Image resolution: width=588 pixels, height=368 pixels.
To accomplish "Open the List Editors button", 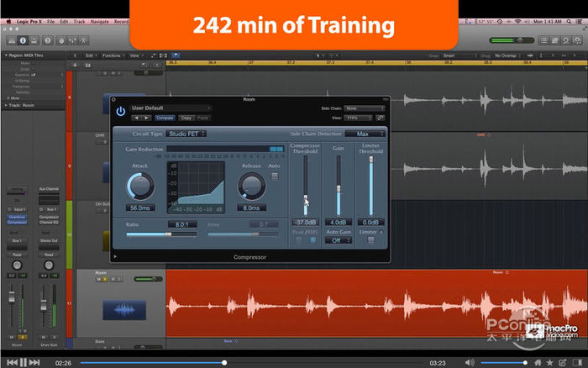I will [x=543, y=40].
